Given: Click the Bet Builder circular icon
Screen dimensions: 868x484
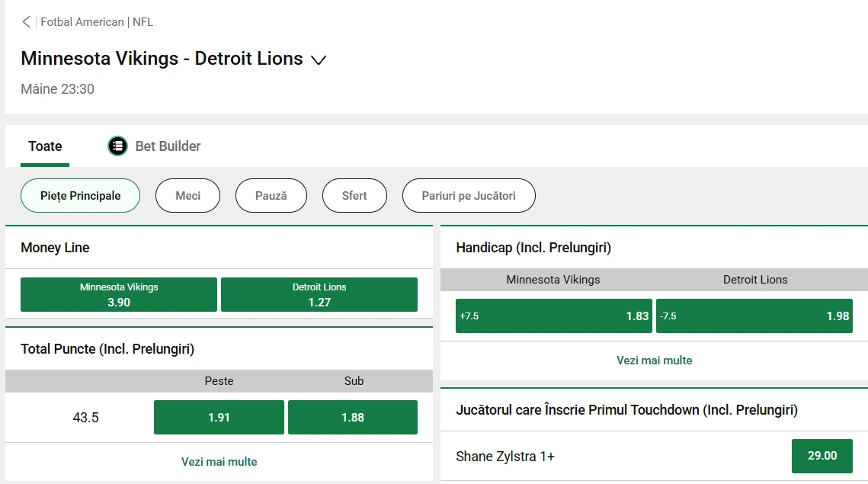Looking at the screenshot, I should tap(117, 146).
